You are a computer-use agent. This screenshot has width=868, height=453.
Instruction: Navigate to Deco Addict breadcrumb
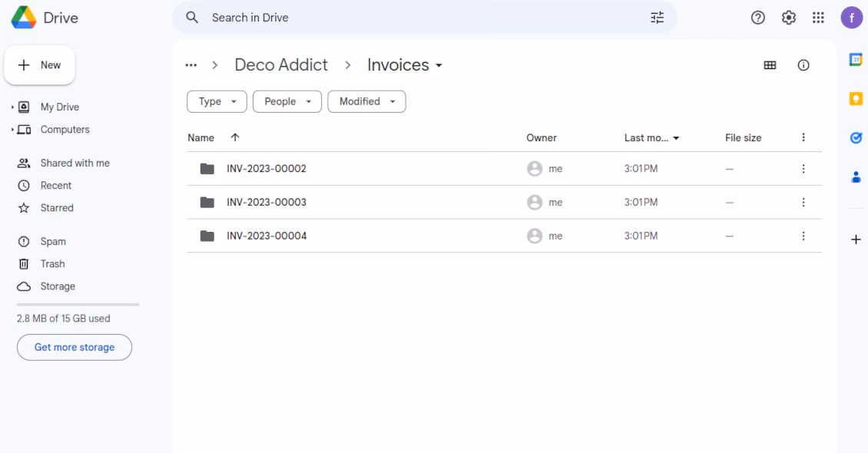tap(281, 65)
